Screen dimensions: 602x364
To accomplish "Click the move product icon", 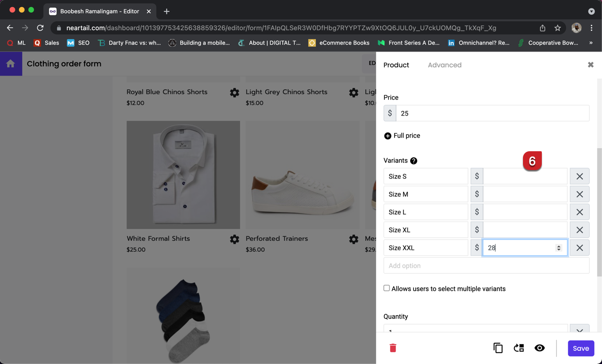I will (x=519, y=348).
